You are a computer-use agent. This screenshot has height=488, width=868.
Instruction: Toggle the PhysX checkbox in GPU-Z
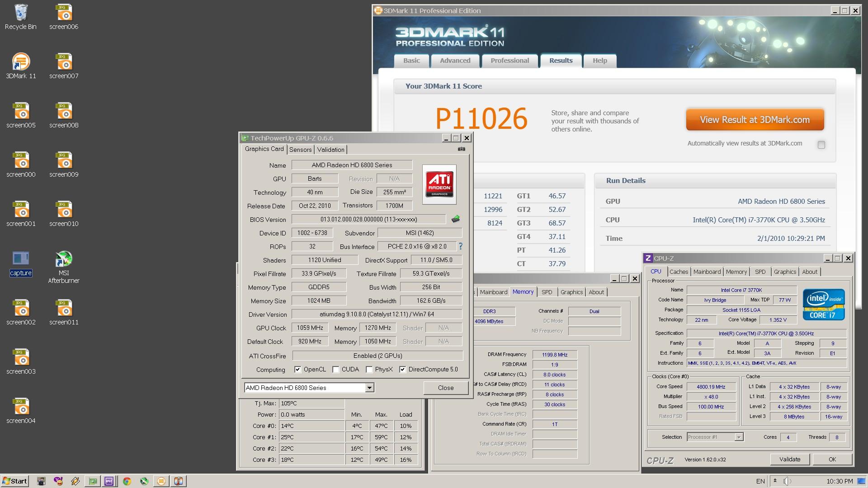tap(369, 369)
